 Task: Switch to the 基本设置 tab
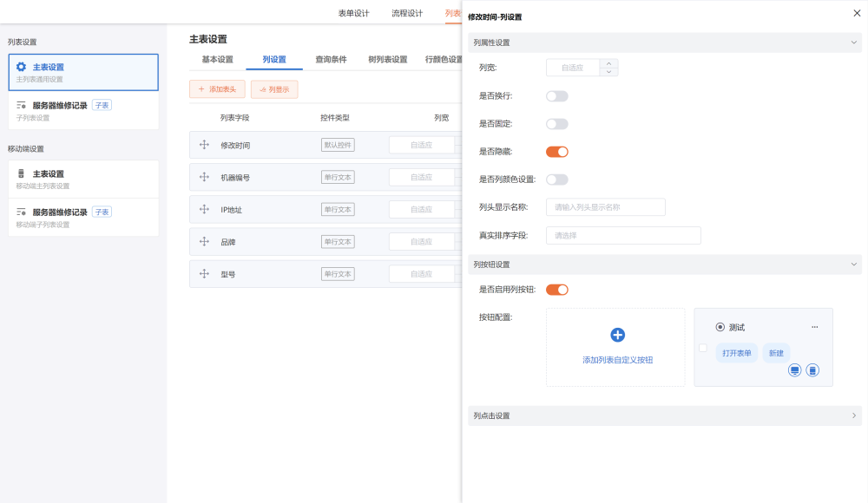pyautogui.click(x=217, y=60)
